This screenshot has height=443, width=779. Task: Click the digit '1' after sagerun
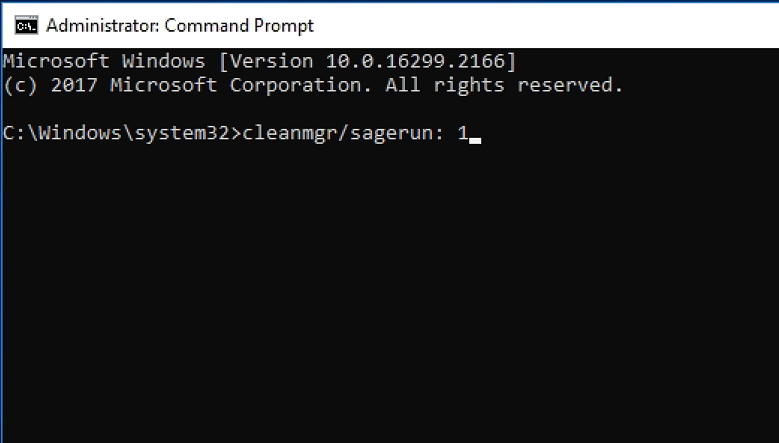click(463, 133)
